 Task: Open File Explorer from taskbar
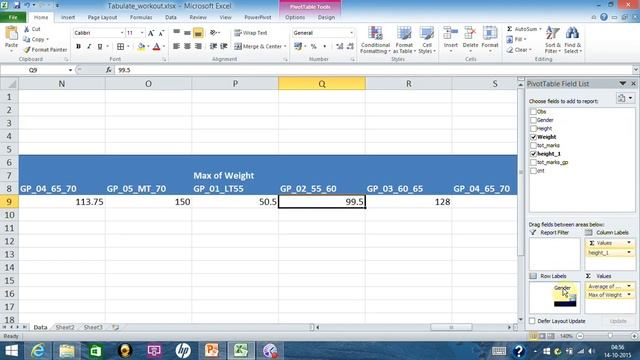[67, 351]
